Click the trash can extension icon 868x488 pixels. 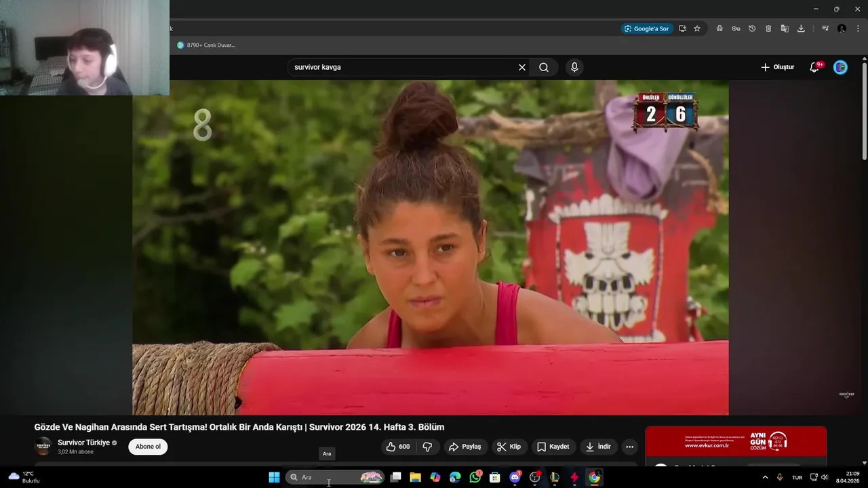768,28
